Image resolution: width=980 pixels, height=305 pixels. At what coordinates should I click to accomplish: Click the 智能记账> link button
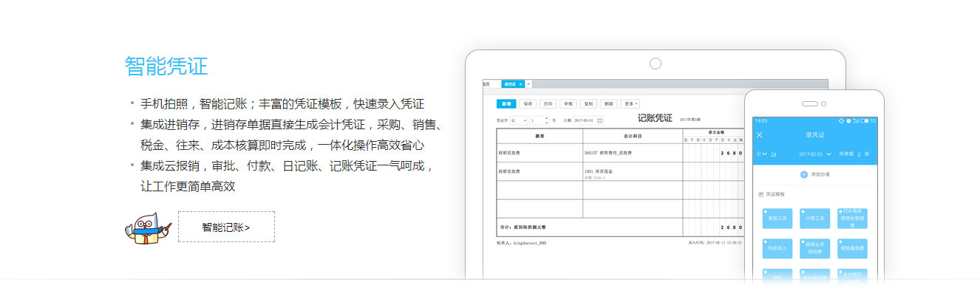pyautogui.click(x=226, y=227)
